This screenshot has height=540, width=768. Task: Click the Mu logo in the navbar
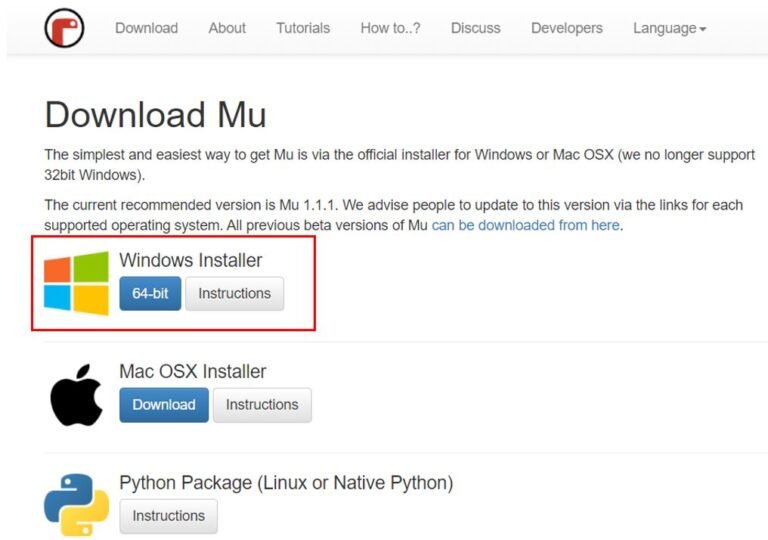(64, 28)
